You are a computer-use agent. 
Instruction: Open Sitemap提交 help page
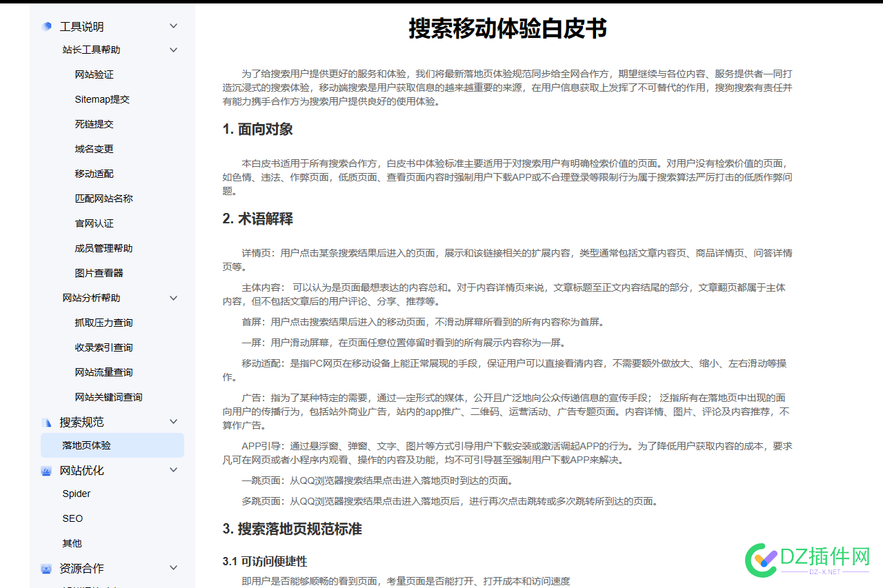pos(102,99)
